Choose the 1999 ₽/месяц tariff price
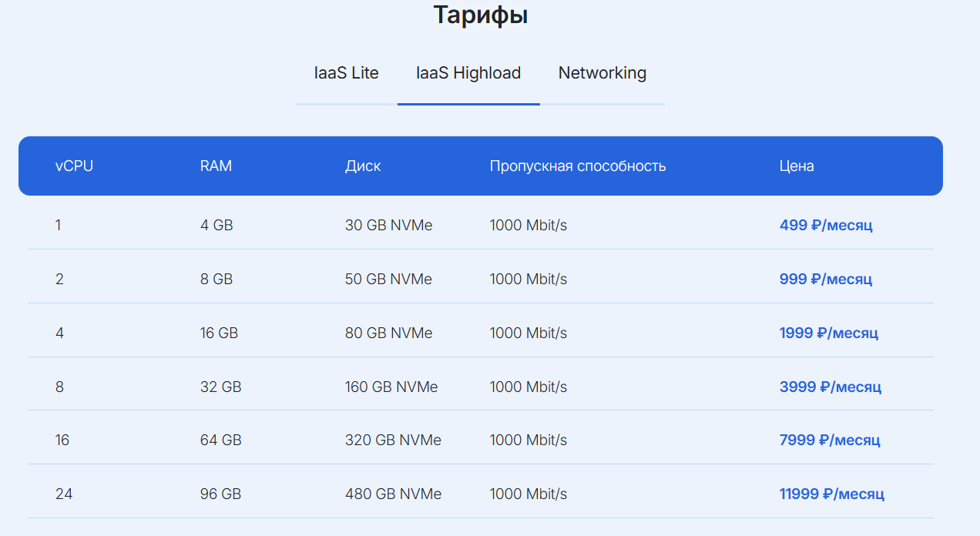 click(x=828, y=333)
